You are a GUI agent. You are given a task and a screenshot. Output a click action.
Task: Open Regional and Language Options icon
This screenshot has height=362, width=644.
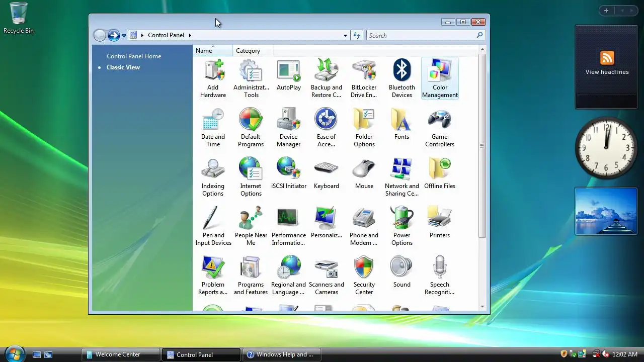(289, 276)
